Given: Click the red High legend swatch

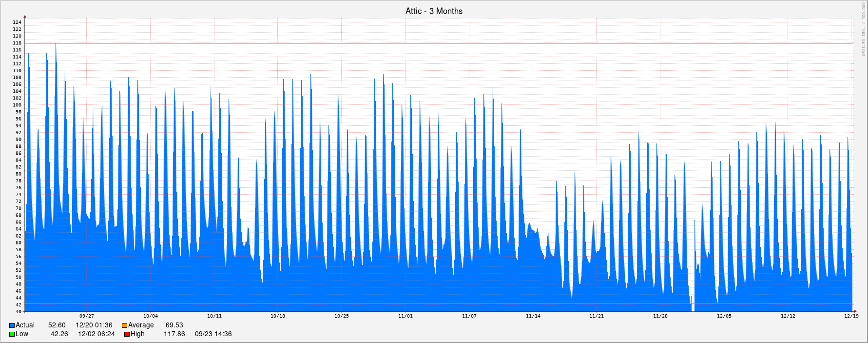Looking at the screenshot, I should [x=127, y=334].
